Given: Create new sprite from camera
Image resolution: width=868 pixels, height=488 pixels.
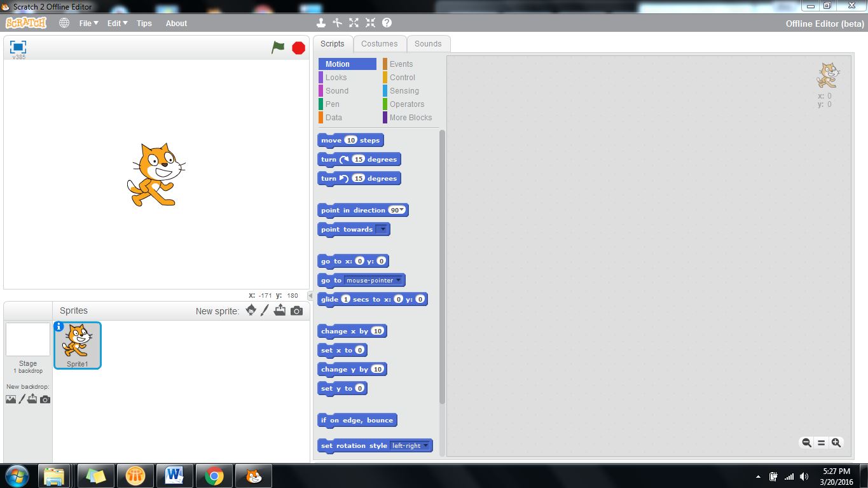Looking at the screenshot, I should tap(296, 310).
